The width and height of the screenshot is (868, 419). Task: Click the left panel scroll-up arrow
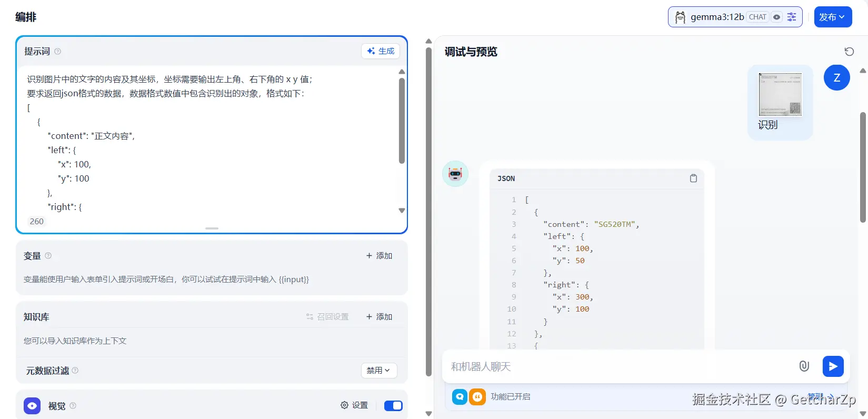(x=428, y=41)
